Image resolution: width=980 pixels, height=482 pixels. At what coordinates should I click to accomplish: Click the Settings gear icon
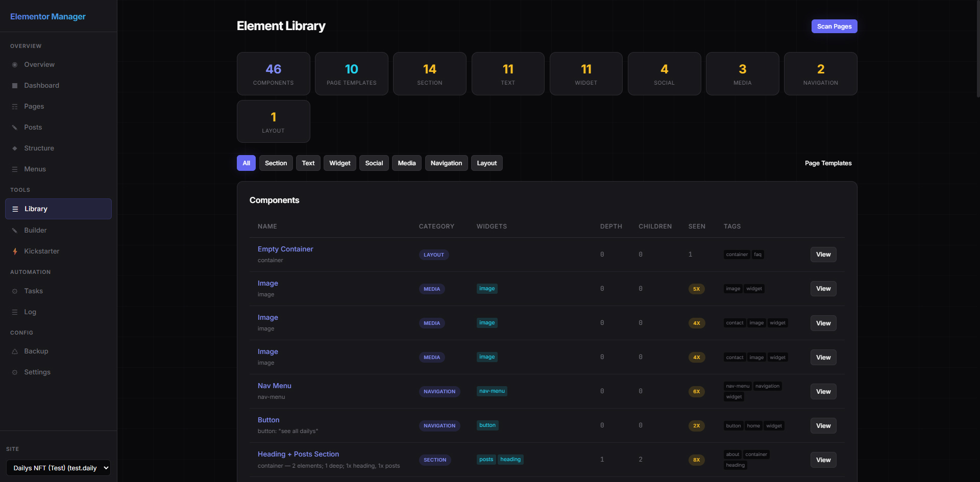[x=15, y=372]
